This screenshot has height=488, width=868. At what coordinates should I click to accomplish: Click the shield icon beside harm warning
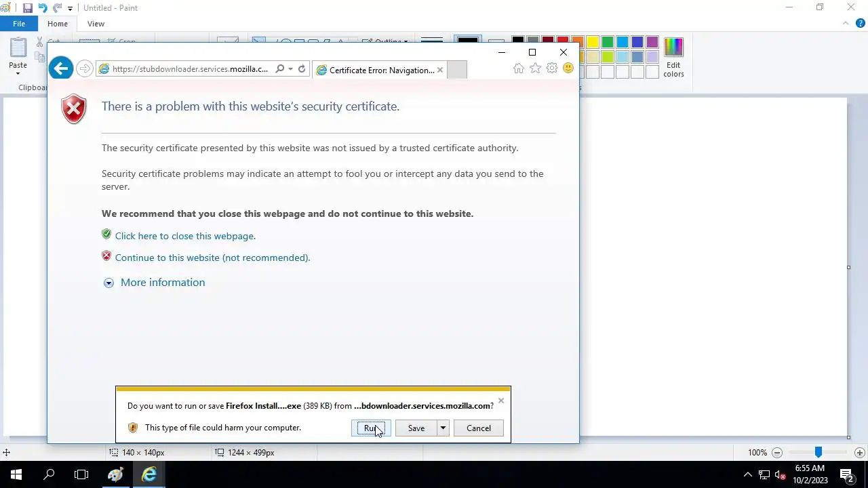[133, 428]
